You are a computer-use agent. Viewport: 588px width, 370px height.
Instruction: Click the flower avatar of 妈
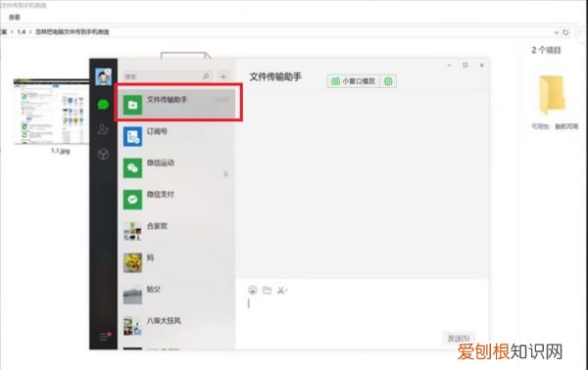pos(132,262)
